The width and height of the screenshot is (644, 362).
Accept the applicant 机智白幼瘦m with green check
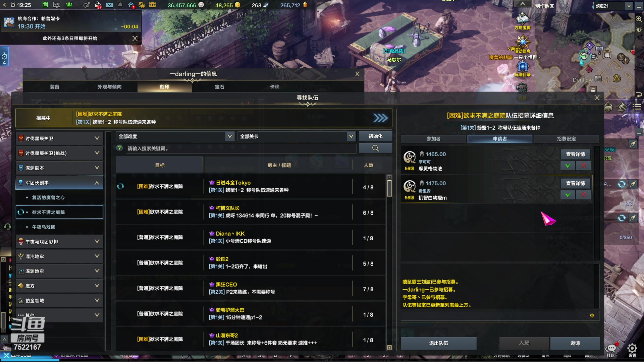(568, 195)
